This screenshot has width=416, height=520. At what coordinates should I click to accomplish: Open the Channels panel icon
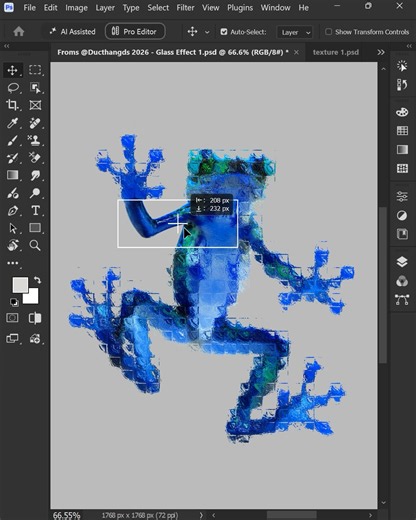point(402,281)
